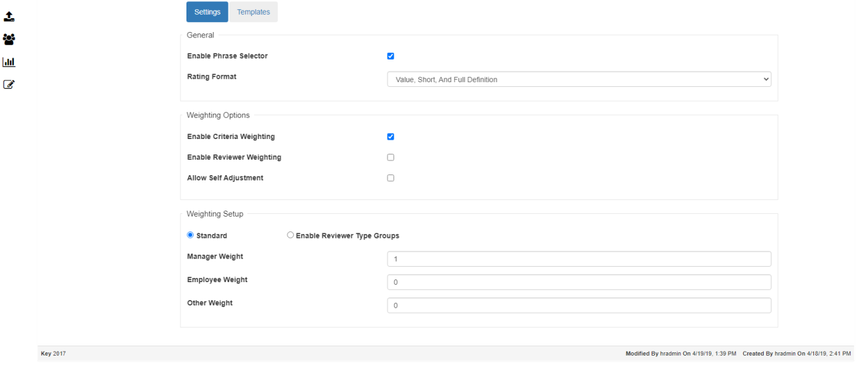Disable the Enable Criteria Weighting checkbox
868x371 pixels.
click(391, 137)
